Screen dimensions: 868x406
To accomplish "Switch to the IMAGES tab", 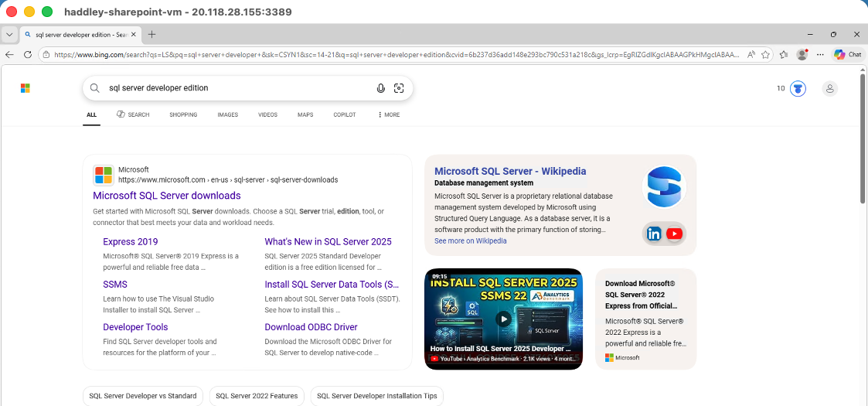I will (227, 114).
